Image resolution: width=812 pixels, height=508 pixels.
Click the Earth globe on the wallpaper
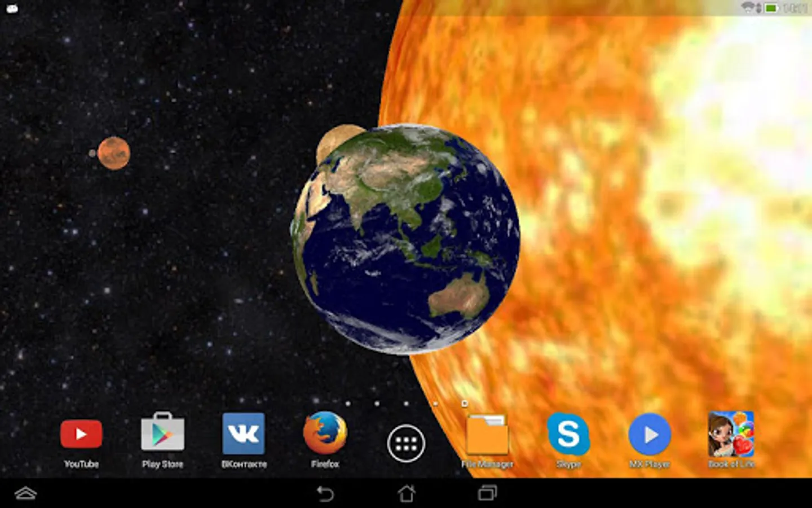click(405, 239)
